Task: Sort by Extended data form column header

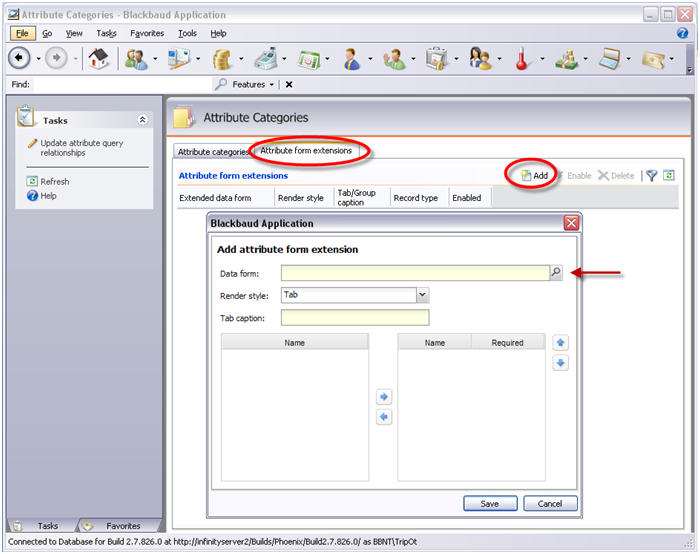Action: point(225,197)
